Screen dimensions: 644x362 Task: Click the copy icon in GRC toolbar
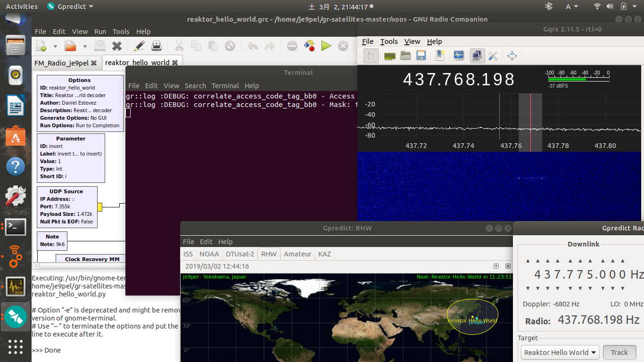coord(196,46)
